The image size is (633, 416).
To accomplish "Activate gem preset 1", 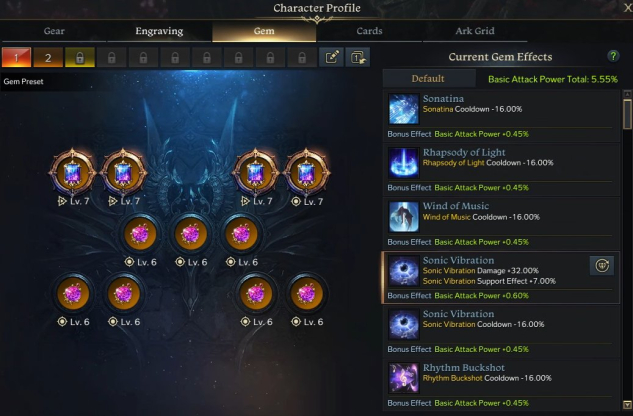I will (16, 57).
